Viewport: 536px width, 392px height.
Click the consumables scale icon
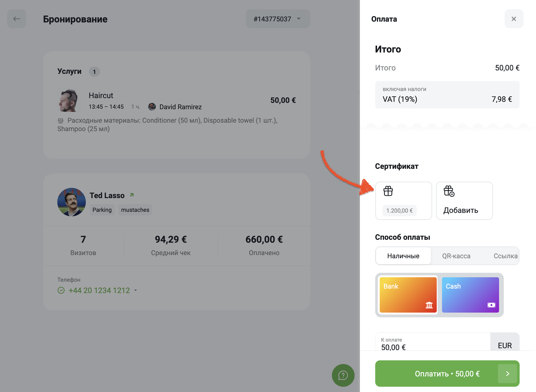(x=61, y=121)
